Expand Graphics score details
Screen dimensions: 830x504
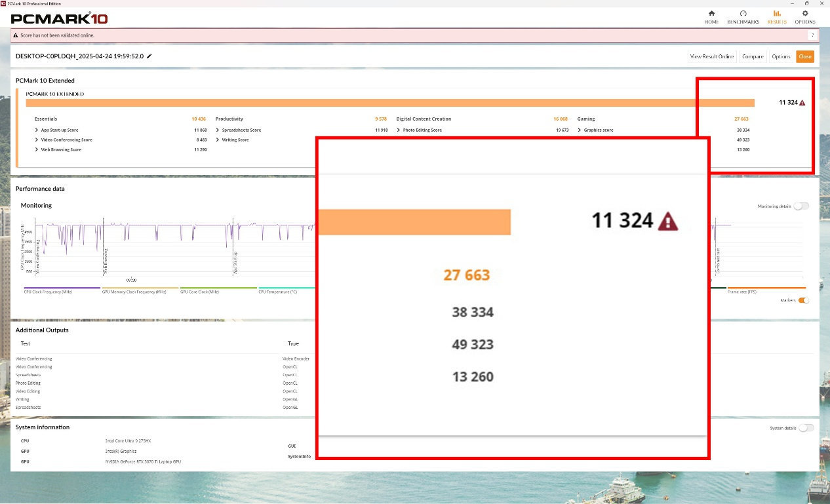pos(580,130)
